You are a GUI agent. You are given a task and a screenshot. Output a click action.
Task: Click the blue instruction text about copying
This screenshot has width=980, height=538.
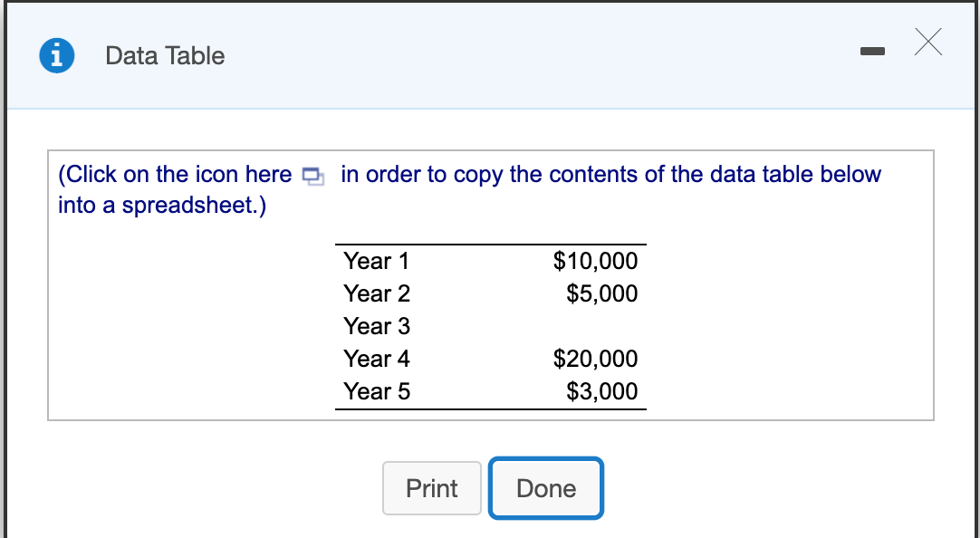[453, 174]
